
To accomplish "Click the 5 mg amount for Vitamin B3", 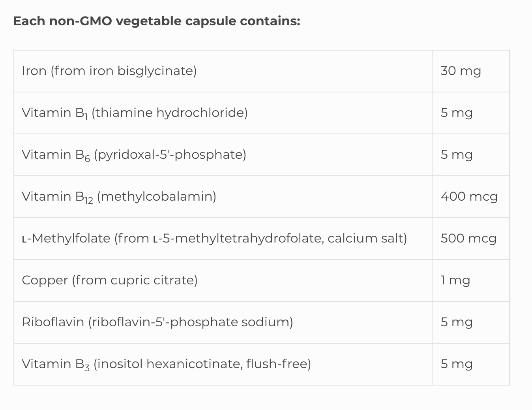I will click(x=457, y=364).
